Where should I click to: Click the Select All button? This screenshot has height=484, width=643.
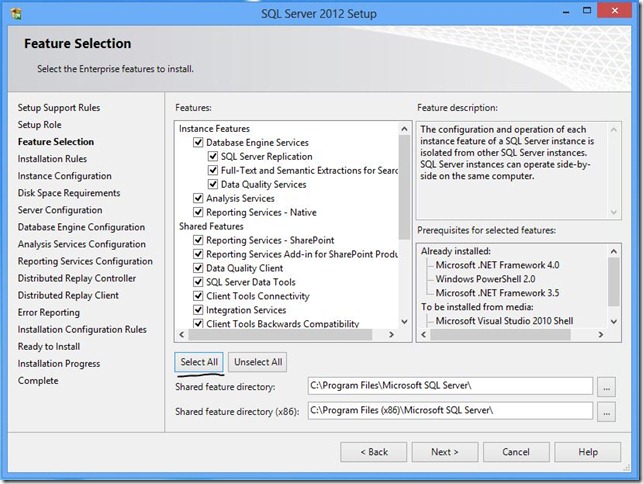199,362
